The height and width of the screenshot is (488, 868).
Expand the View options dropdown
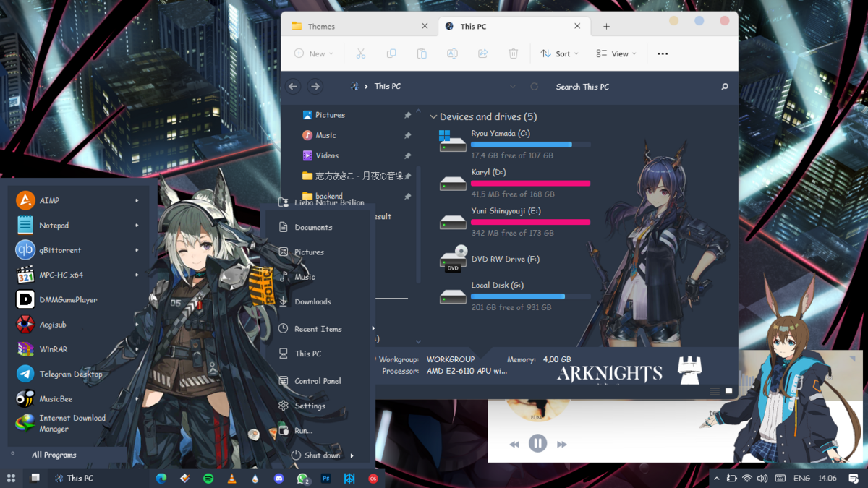616,53
